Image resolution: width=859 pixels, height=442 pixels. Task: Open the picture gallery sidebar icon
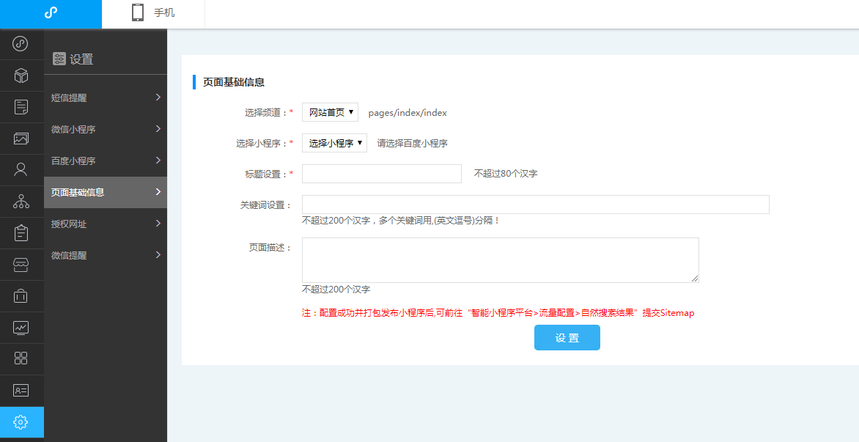(x=21, y=139)
